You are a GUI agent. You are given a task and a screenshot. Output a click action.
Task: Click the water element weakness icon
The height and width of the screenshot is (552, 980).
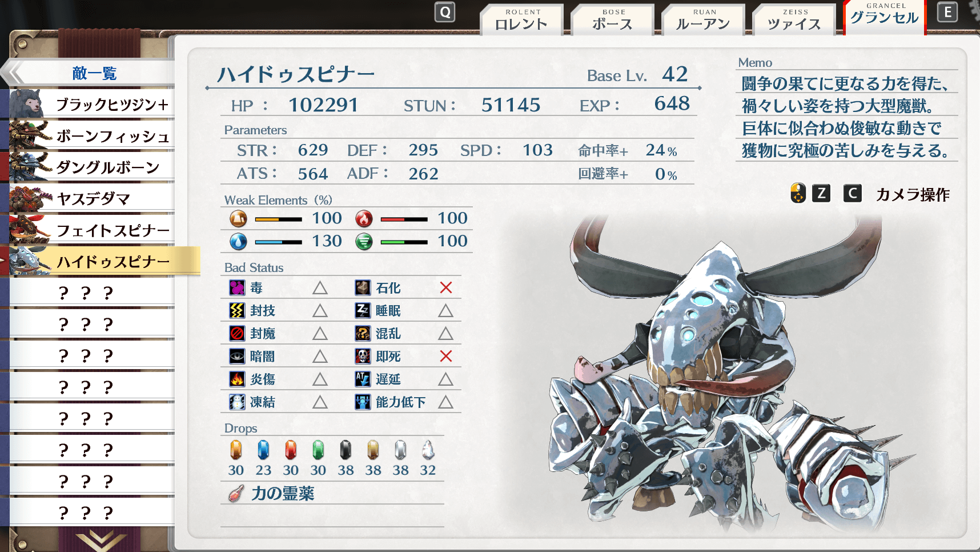238,241
